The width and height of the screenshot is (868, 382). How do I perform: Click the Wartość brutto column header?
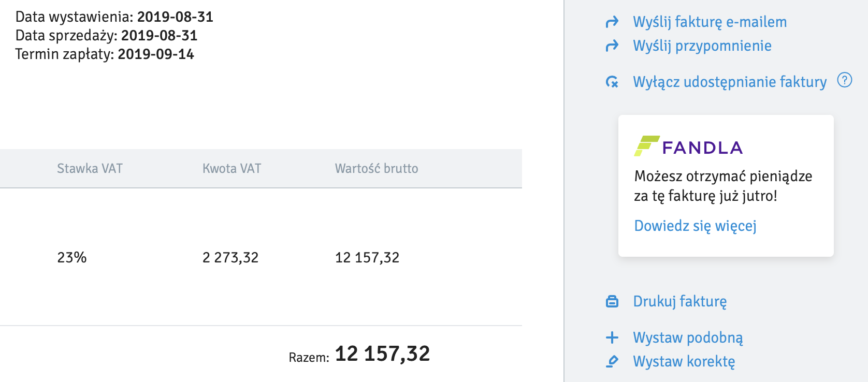(x=376, y=168)
